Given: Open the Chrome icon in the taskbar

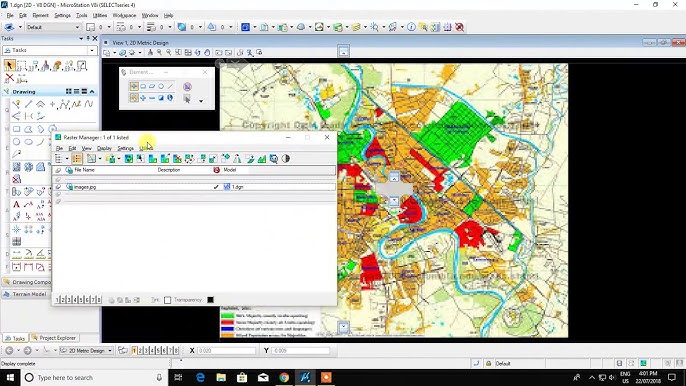Looking at the screenshot, I should [284, 377].
